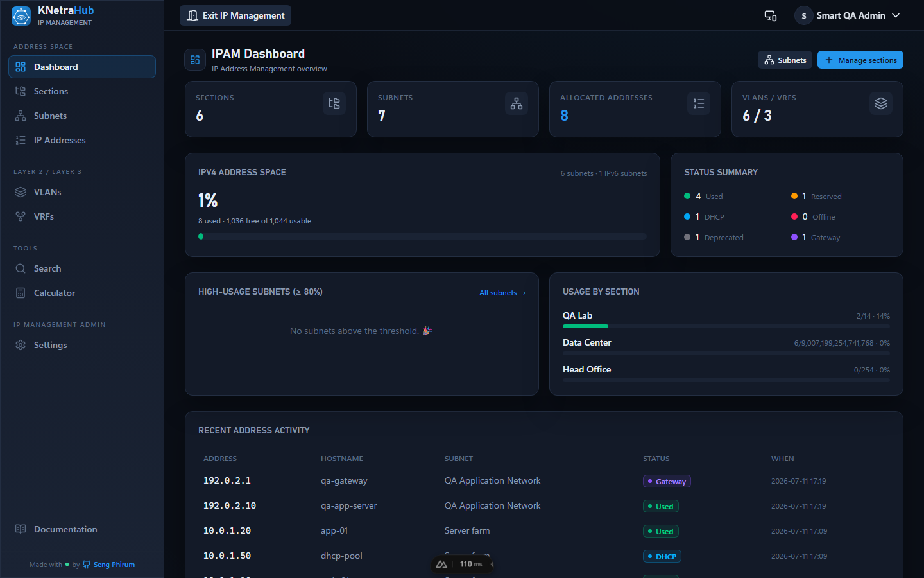Click Server farm subnet for app-01

pyautogui.click(x=467, y=530)
